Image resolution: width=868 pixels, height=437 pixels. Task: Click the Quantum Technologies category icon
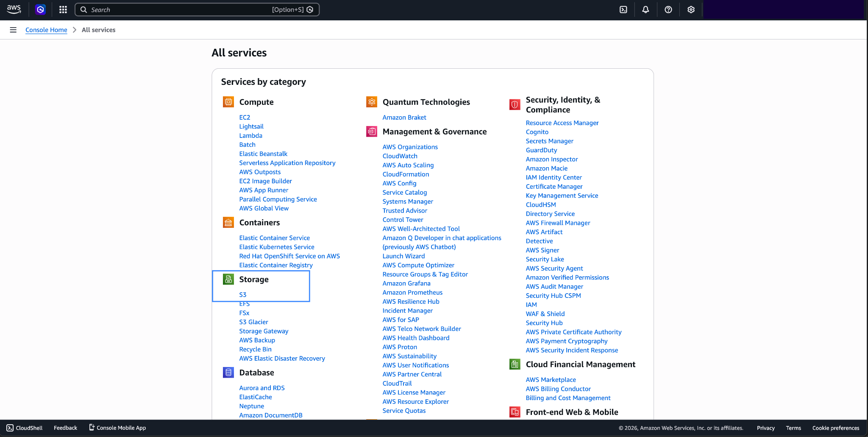tap(372, 102)
